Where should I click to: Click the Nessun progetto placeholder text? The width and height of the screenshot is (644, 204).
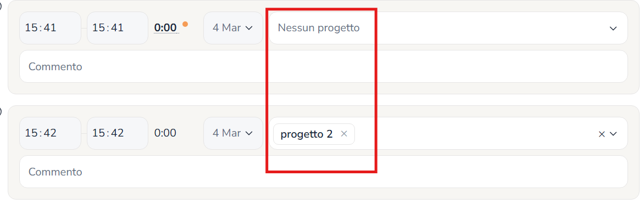tap(319, 28)
